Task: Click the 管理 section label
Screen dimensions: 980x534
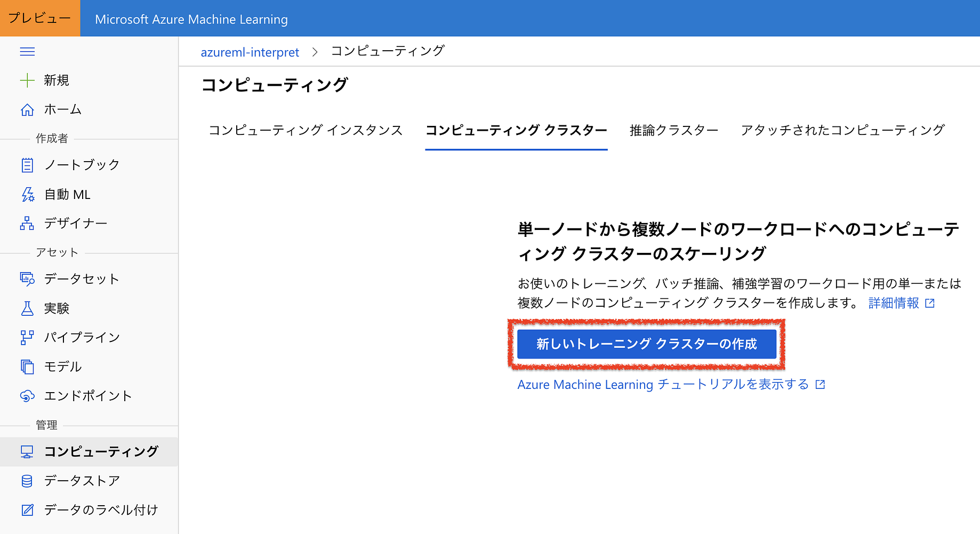Action: tap(46, 425)
